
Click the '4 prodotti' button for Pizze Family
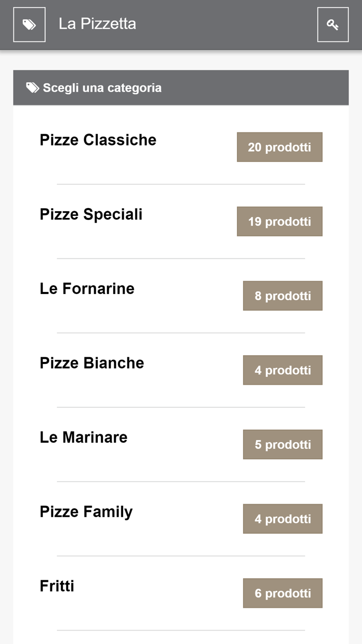coord(282,519)
